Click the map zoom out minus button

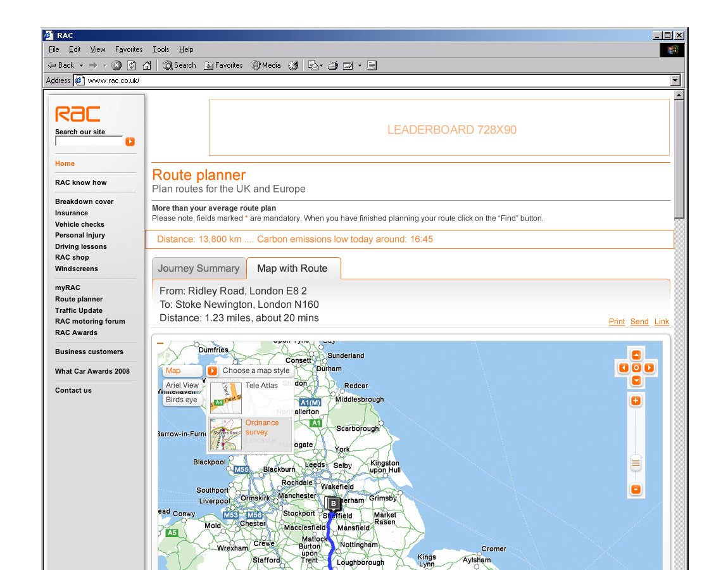click(x=636, y=490)
